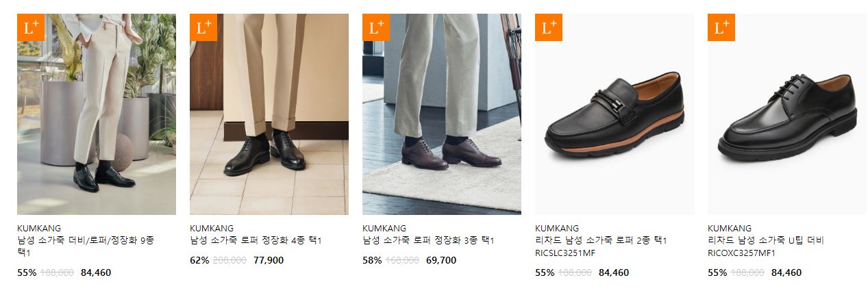The width and height of the screenshot is (868, 306).
Task: Click the L+ badge on U-tip derby product
Action: (x=721, y=27)
